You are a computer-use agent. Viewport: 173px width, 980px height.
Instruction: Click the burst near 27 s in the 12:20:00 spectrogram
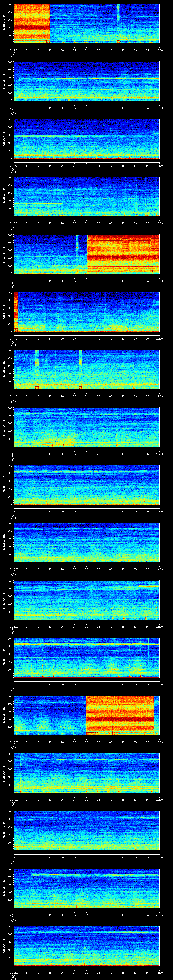81,369
